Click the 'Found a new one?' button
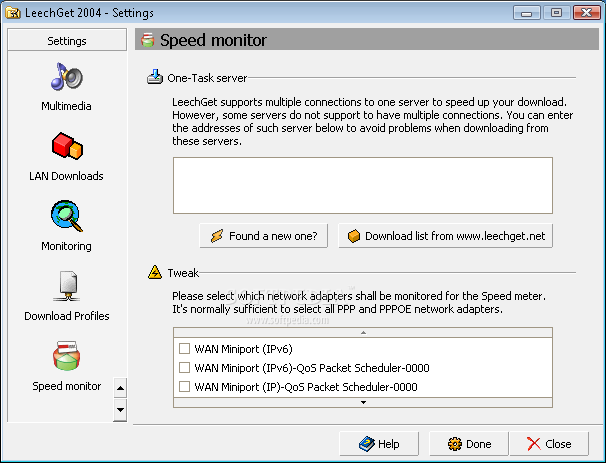 tap(264, 236)
